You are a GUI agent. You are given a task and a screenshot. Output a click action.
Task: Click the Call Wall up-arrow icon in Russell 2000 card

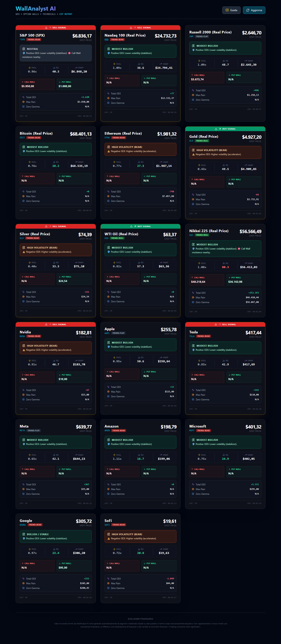point(192,75)
